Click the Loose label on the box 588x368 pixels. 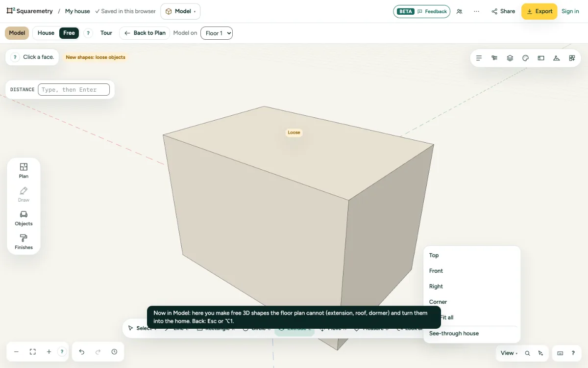click(x=294, y=132)
